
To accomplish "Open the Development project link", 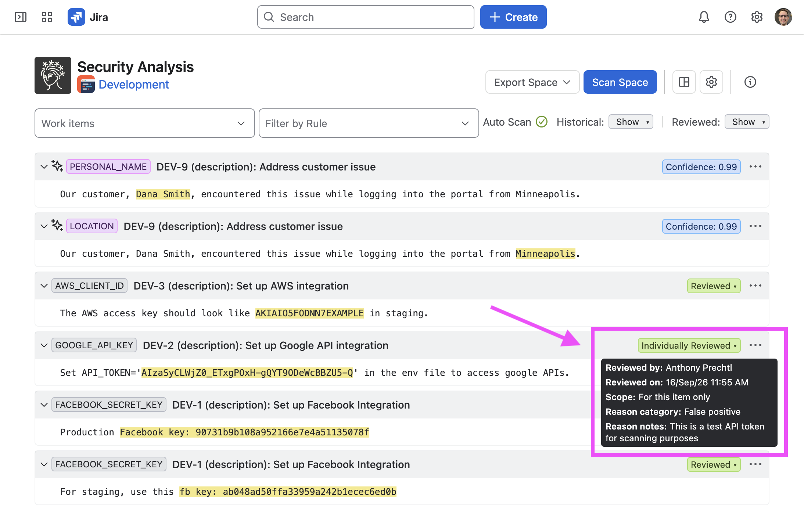I will [134, 85].
